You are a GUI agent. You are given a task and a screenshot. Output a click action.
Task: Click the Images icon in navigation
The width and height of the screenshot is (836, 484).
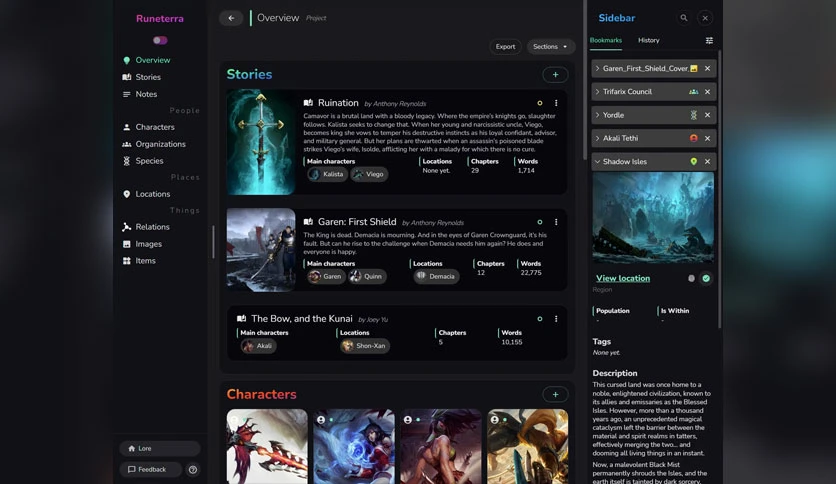tap(126, 244)
